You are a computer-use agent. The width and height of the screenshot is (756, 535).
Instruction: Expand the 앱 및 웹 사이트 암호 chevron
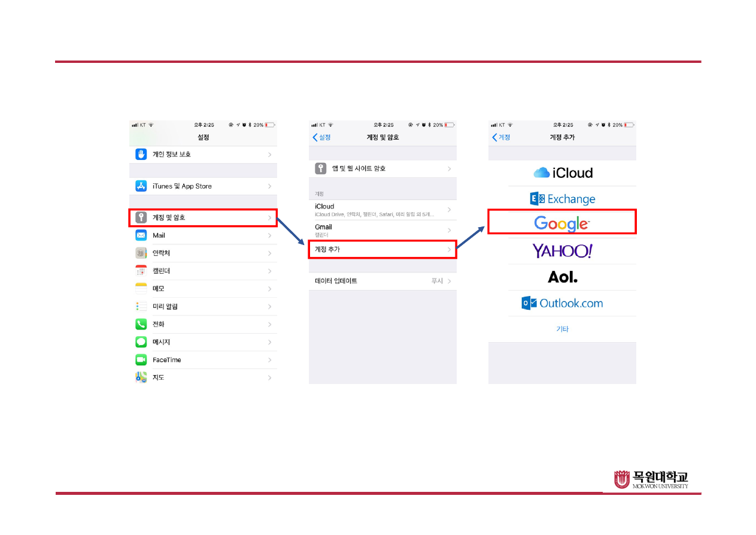450,169
